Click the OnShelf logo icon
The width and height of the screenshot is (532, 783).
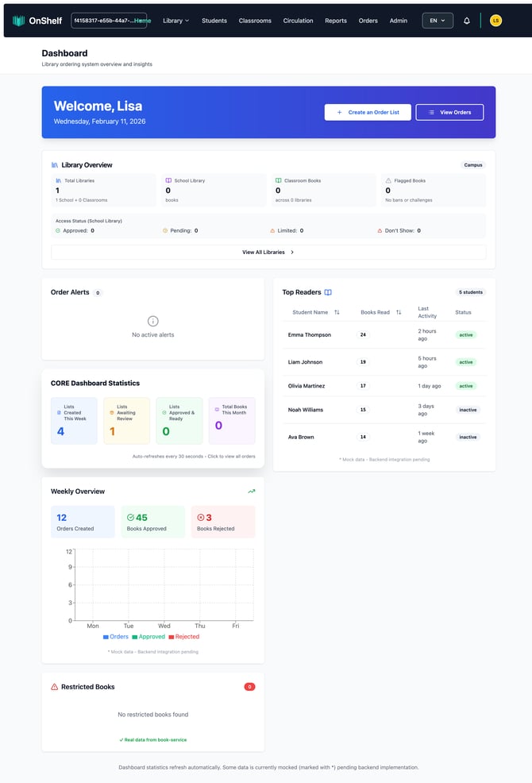click(18, 21)
